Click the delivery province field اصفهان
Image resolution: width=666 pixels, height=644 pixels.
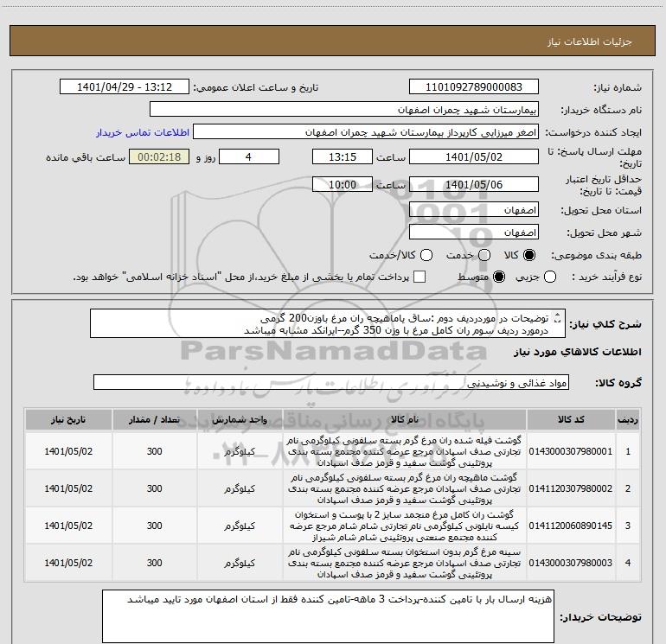pyautogui.click(x=474, y=210)
